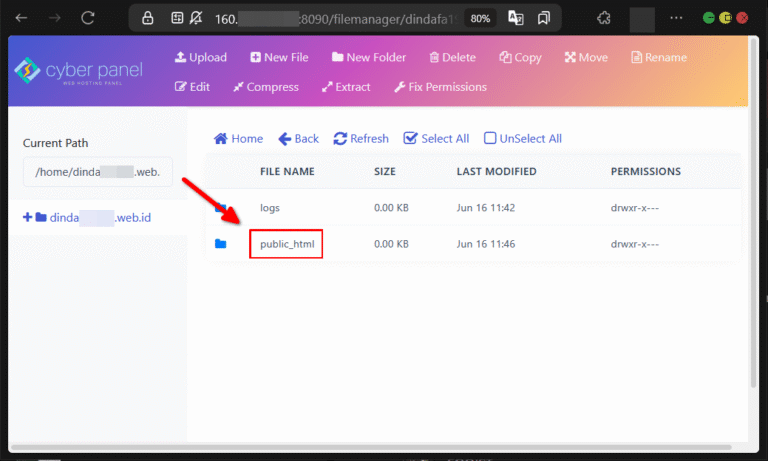Click permissions of logs row
768x461 pixels.
point(634,208)
